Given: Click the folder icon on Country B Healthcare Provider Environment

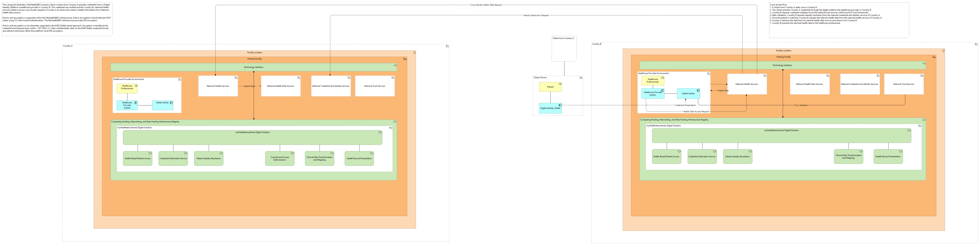Looking at the screenshot, I should pyautogui.click(x=708, y=73).
